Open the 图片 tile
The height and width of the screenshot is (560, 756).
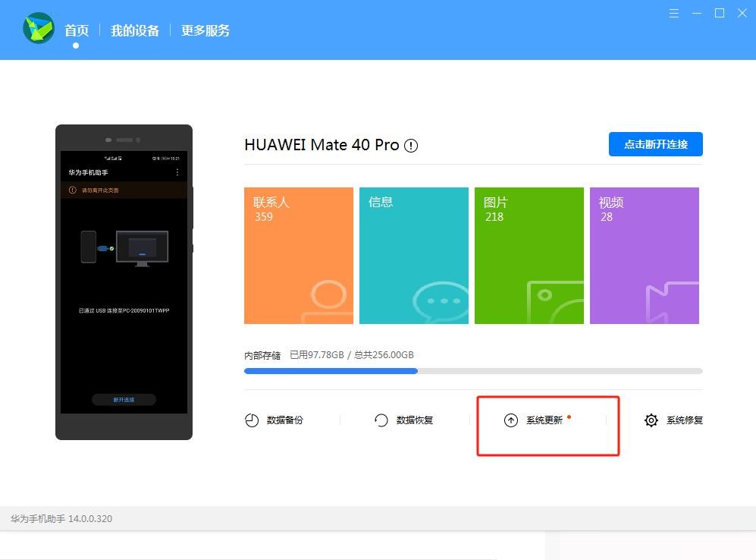click(x=529, y=256)
